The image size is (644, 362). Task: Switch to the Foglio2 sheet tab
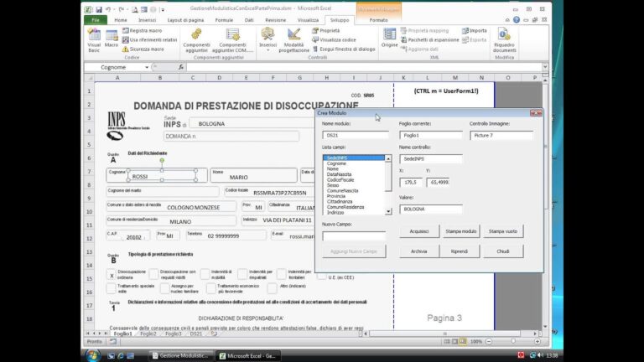click(x=148, y=334)
